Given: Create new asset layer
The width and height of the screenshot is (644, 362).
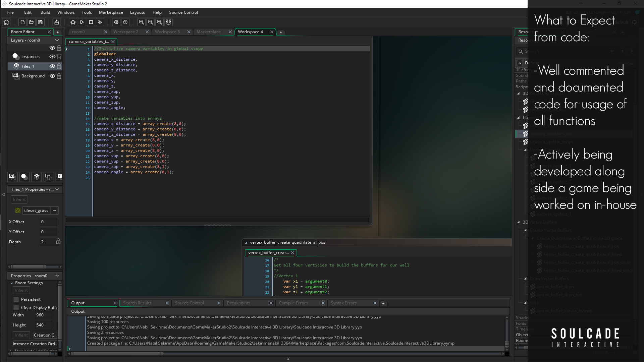Looking at the screenshot, I should pyautogui.click(x=59, y=176).
